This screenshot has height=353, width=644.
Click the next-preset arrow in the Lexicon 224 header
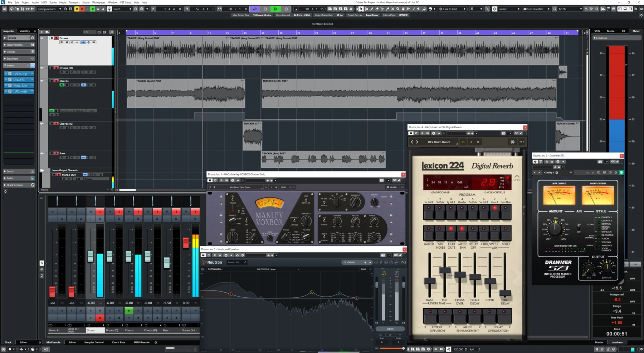pos(417,142)
